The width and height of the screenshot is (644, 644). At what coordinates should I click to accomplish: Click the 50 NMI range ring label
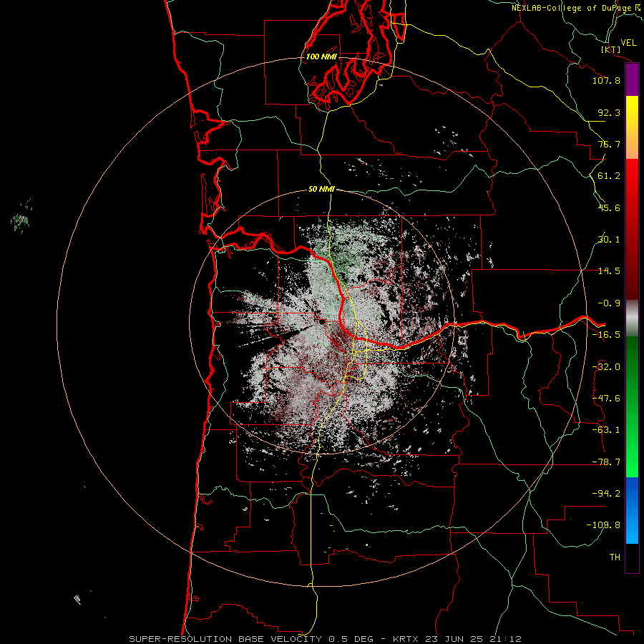click(x=321, y=189)
